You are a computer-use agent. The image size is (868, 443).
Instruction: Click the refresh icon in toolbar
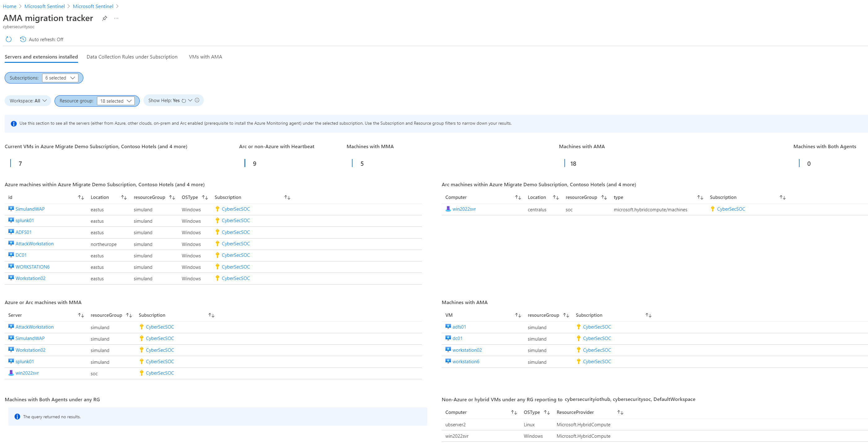[x=9, y=39]
